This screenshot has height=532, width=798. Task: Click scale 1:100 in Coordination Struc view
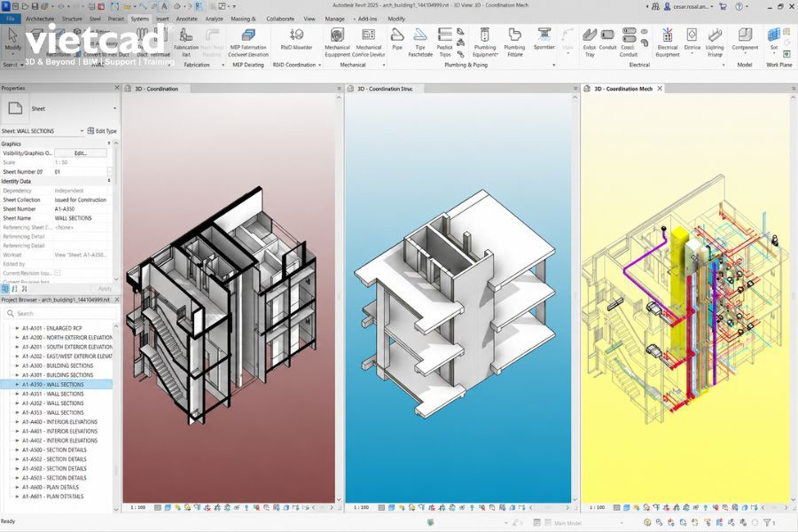tap(361, 507)
